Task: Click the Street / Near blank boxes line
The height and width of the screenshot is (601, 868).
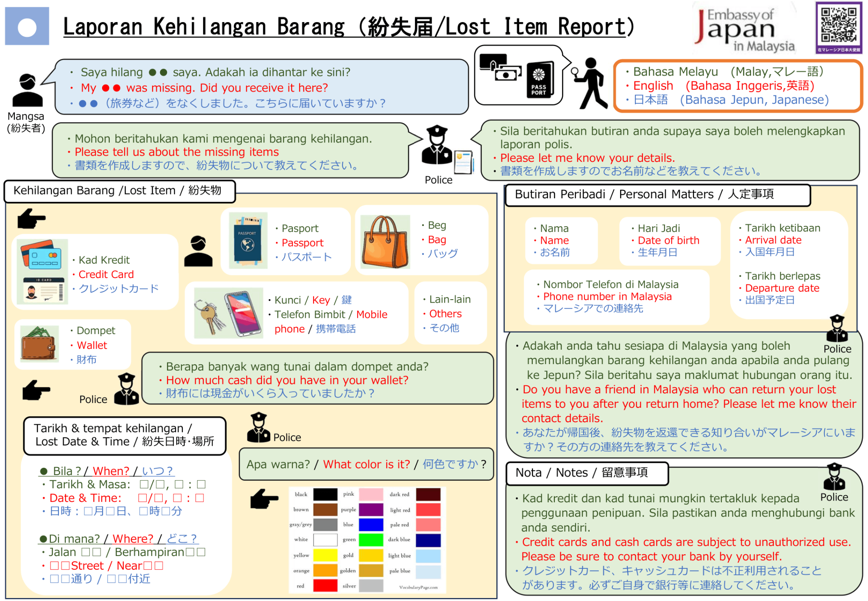Action: [x=103, y=566]
